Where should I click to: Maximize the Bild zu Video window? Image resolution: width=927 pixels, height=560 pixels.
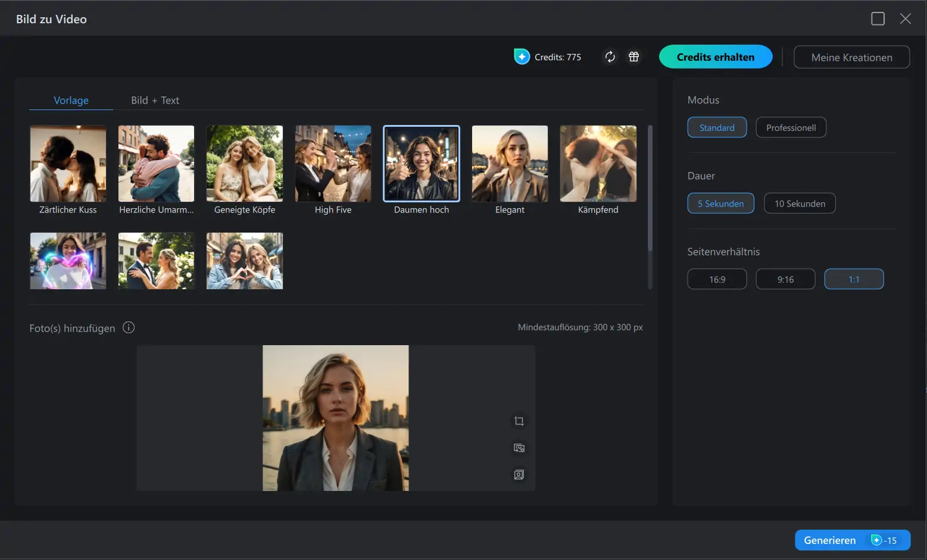[878, 19]
